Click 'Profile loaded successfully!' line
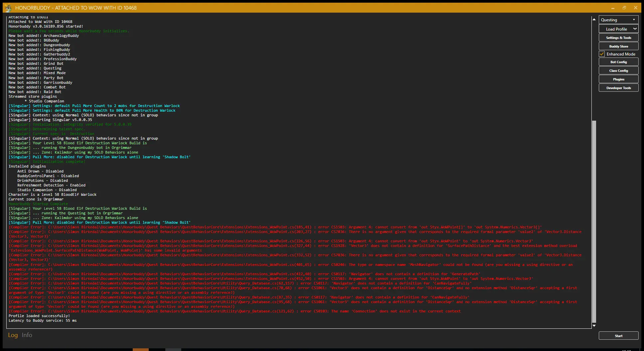Image resolution: width=644 pixels, height=351 pixels. pos(39,316)
